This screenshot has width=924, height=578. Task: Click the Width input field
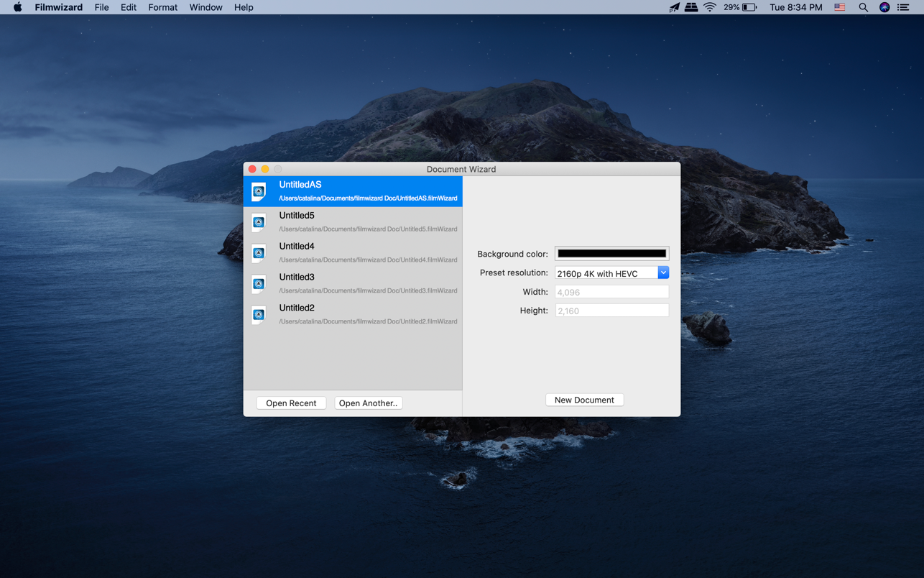click(611, 292)
